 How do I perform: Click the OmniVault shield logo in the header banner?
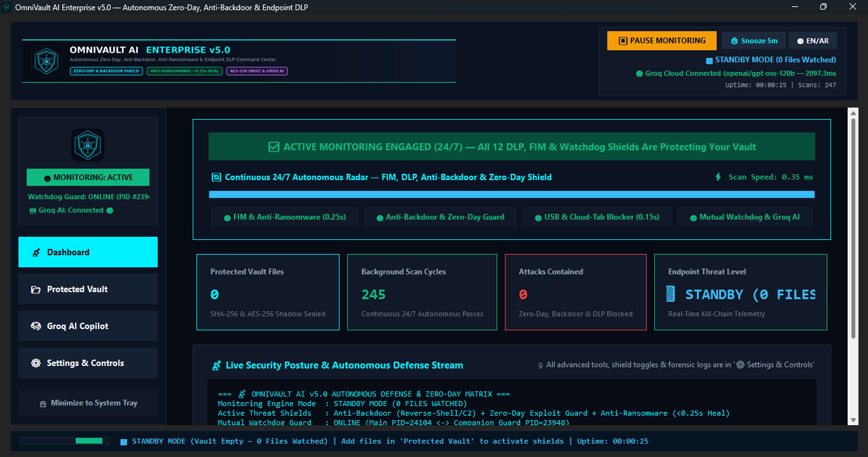point(46,61)
